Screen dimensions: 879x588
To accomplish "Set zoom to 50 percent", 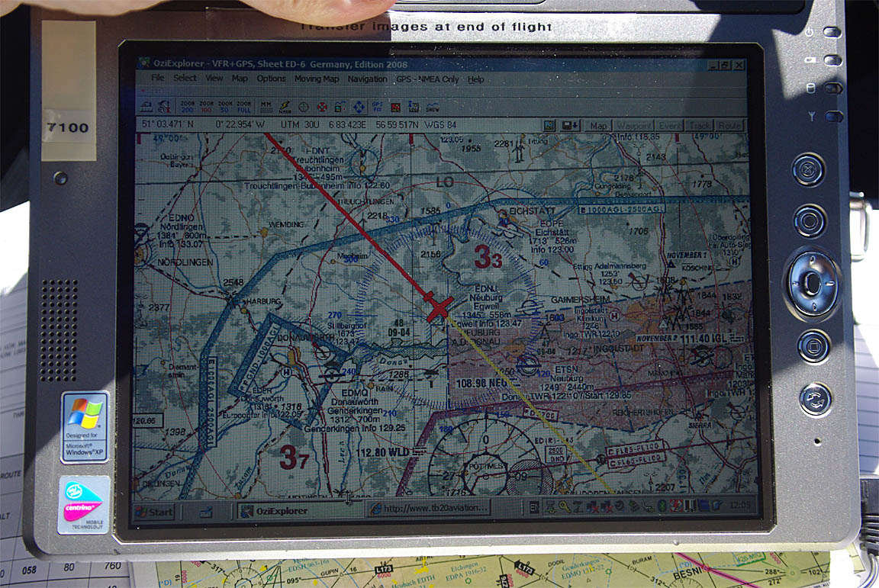I will pyautogui.click(x=225, y=107).
